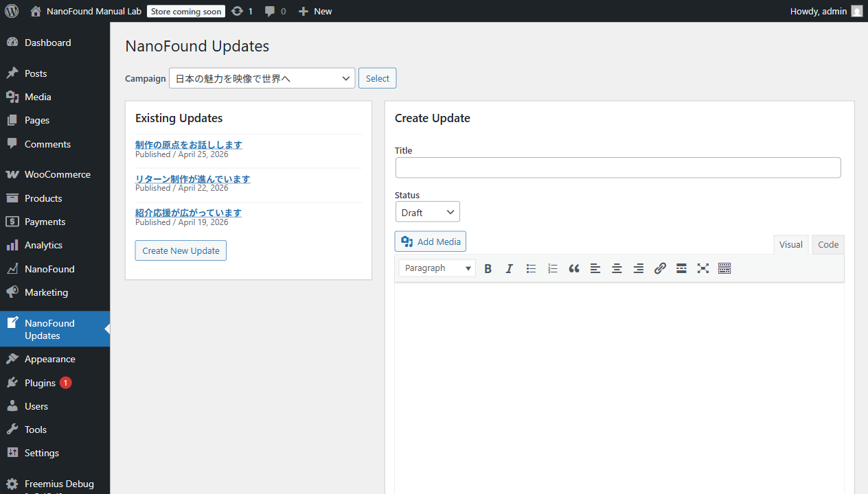Click date text Published / April 25, 2026
Screen dimensions: 868x494
[182, 154]
